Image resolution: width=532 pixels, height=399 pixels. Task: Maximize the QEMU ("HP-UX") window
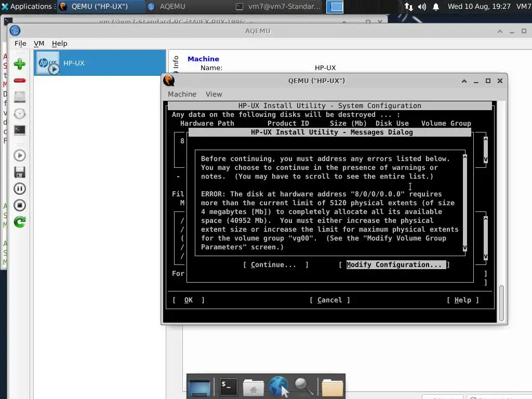pyautogui.click(x=488, y=81)
